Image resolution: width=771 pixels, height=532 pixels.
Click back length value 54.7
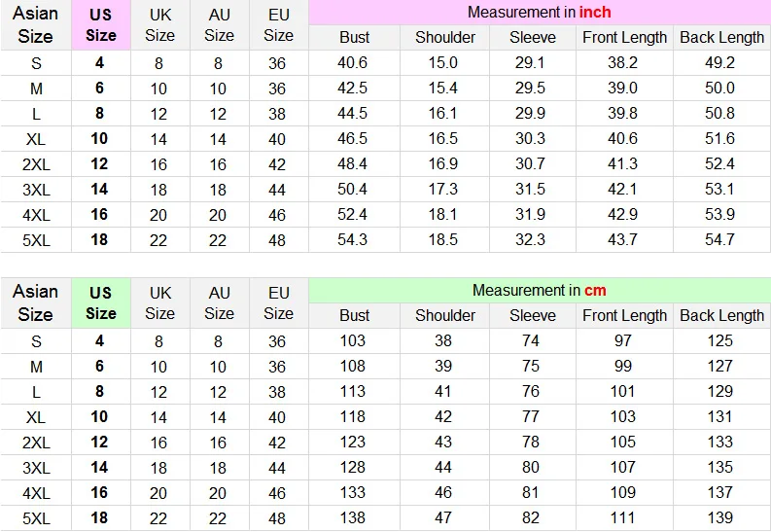point(719,239)
